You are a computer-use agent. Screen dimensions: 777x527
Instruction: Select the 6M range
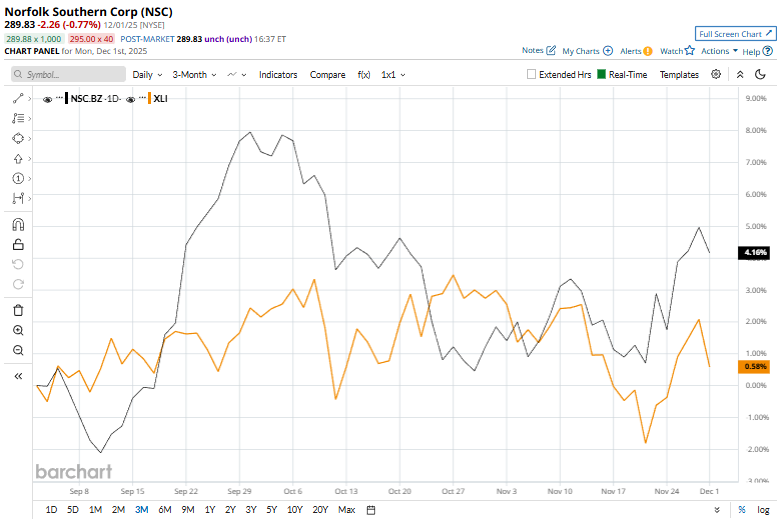coord(165,510)
